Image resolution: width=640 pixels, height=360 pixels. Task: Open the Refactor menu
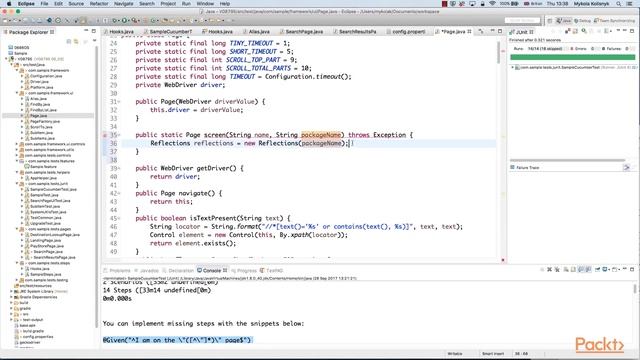coord(99,4)
